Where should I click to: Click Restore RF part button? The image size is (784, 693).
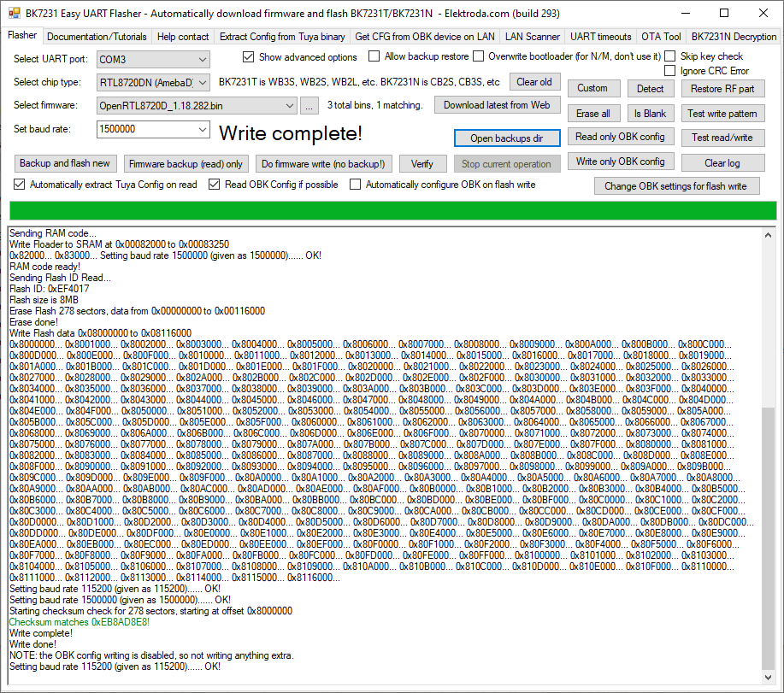(x=722, y=89)
